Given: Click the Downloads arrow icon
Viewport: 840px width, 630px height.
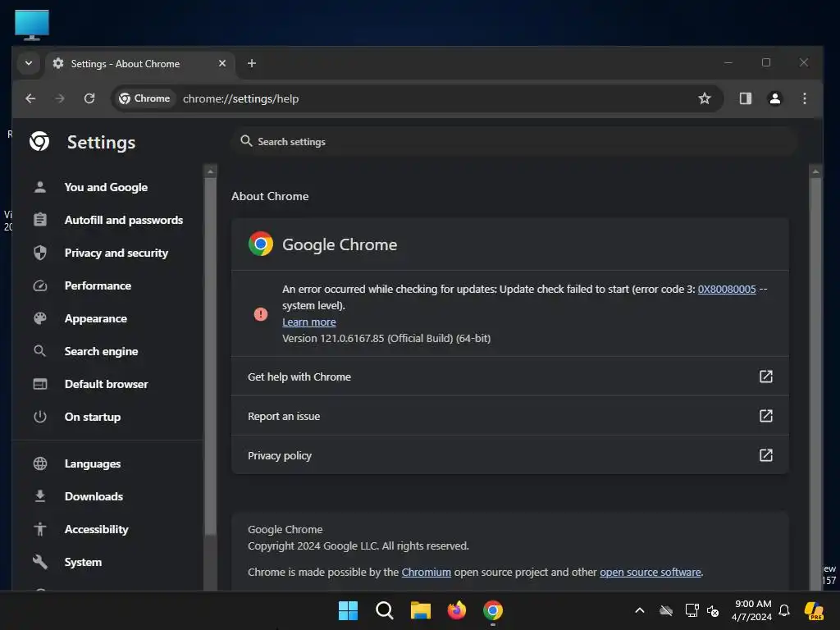Looking at the screenshot, I should [40, 496].
